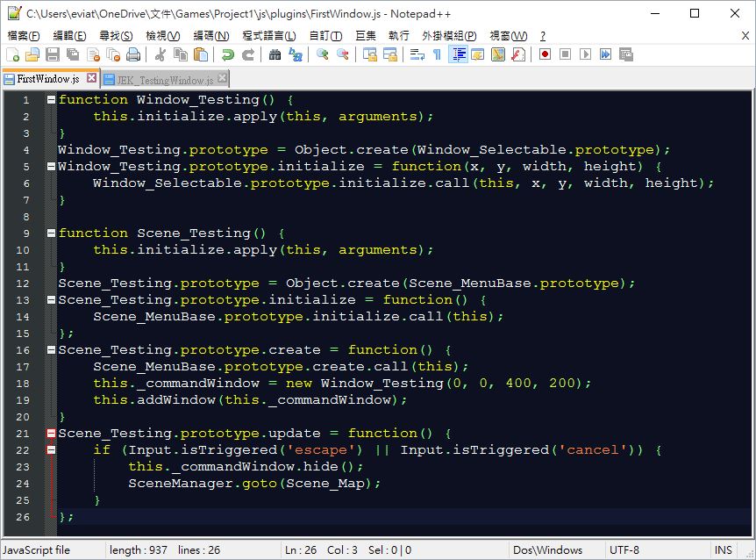Click the Save All icon

coord(73,54)
